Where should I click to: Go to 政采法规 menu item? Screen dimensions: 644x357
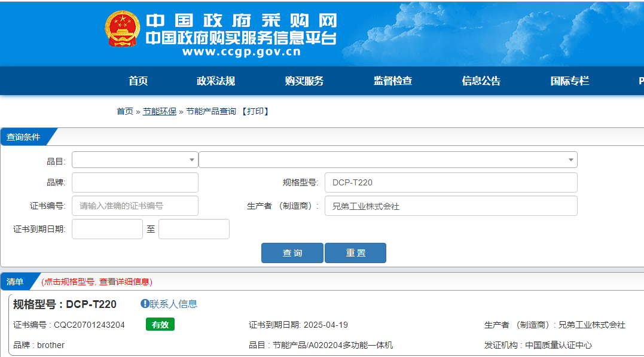pos(216,81)
